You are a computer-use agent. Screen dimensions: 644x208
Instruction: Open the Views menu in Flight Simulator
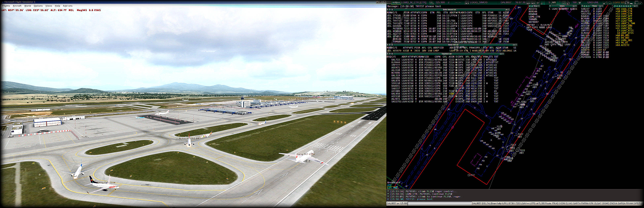tap(49, 6)
